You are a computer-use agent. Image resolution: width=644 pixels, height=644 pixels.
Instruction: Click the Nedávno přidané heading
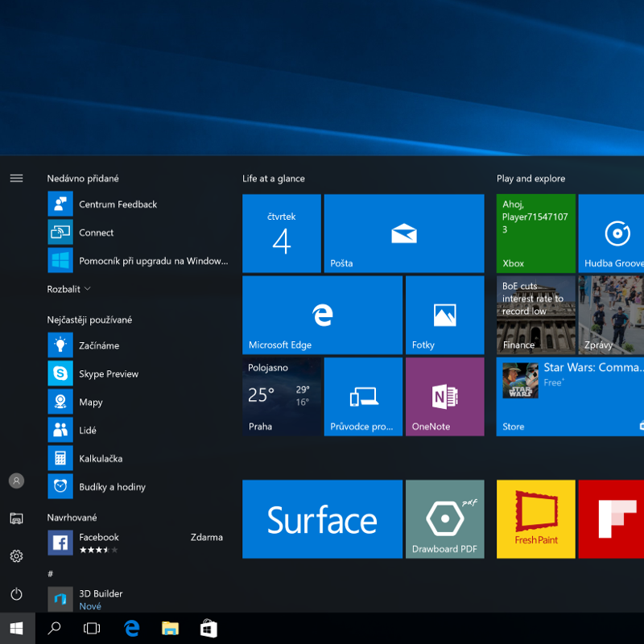tap(83, 179)
